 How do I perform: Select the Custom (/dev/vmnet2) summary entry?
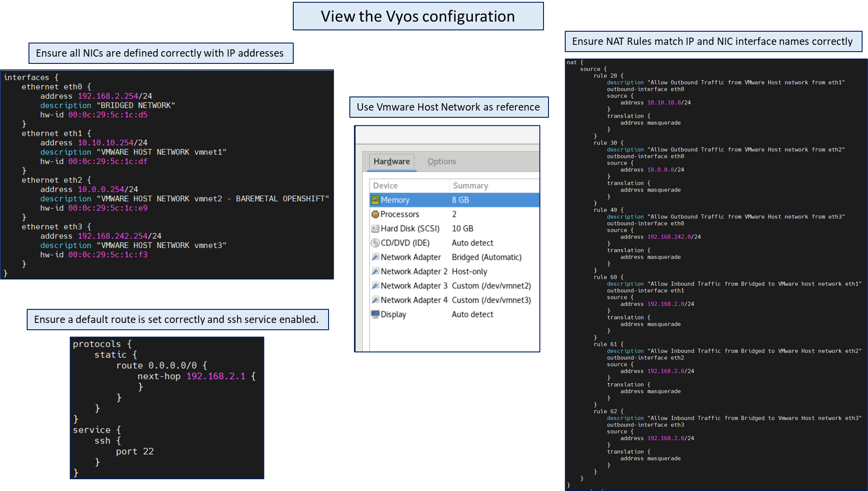click(x=491, y=286)
